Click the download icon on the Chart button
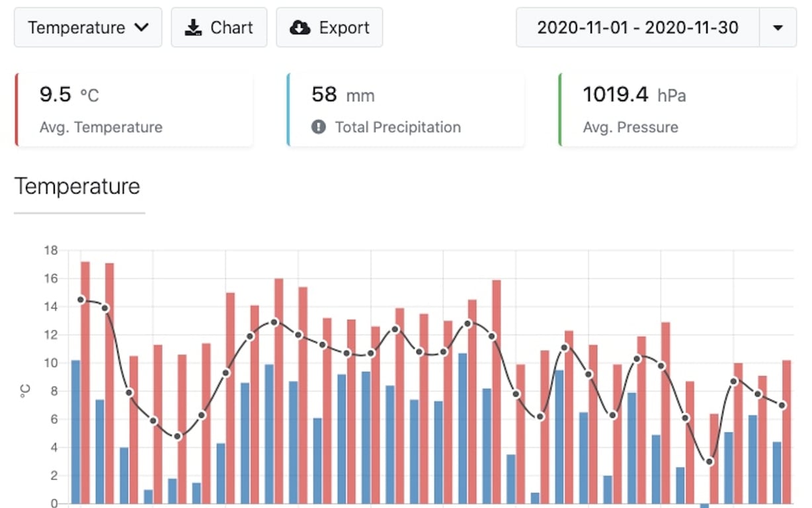 (x=192, y=27)
